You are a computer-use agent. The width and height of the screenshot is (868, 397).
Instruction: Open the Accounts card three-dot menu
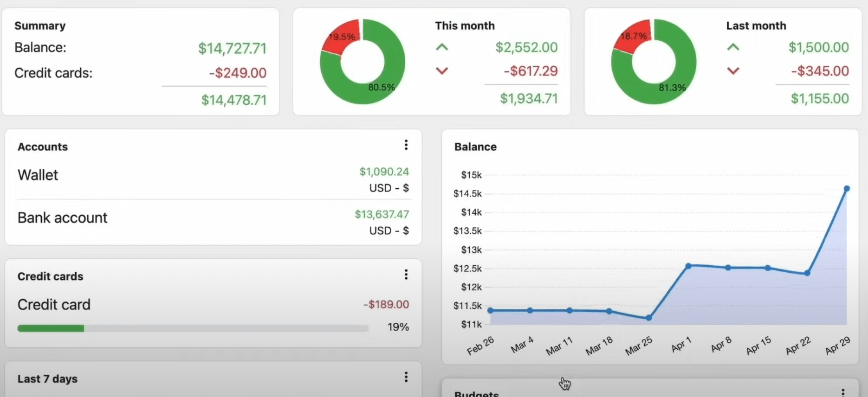tap(406, 145)
